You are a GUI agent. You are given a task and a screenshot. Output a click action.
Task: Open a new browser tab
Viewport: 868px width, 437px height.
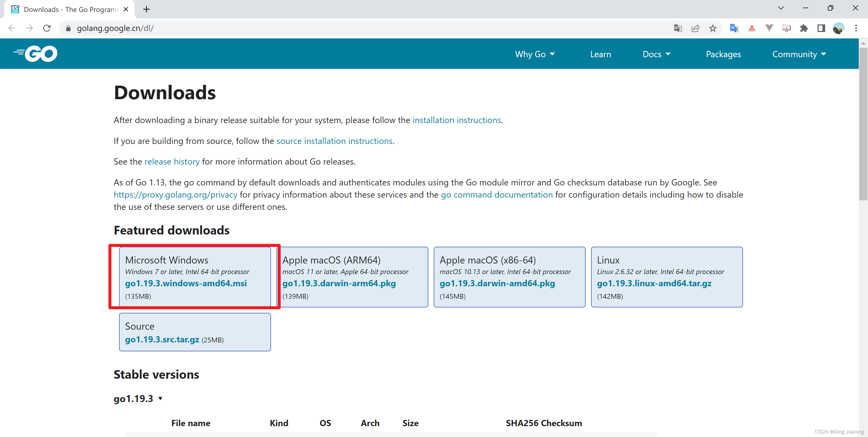point(146,9)
